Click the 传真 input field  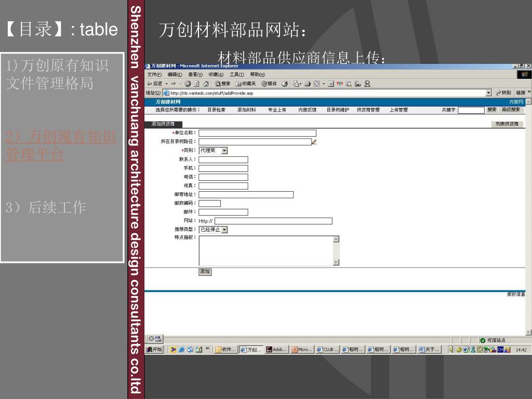coord(223,186)
